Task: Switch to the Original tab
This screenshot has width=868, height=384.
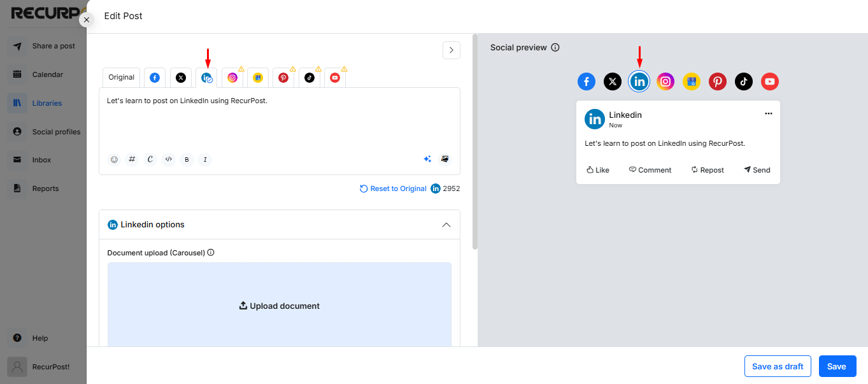Action: tap(121, 78)
